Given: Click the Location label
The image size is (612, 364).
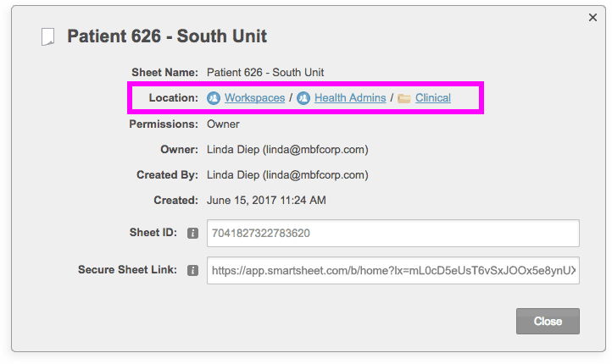Looking at the screenshot, I should tap(173, 98).
